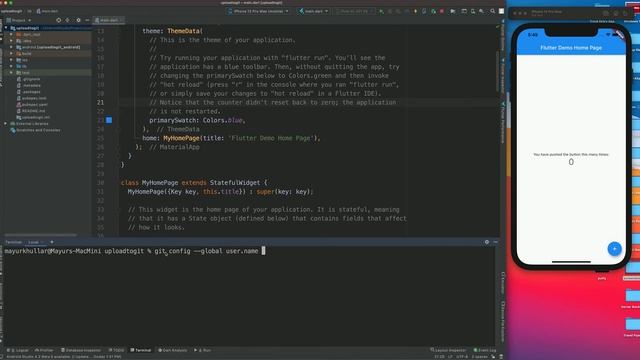This screenshot has height=360, width=640.
Task: Open the Layout Inspector panel
Action: point(448,350)
